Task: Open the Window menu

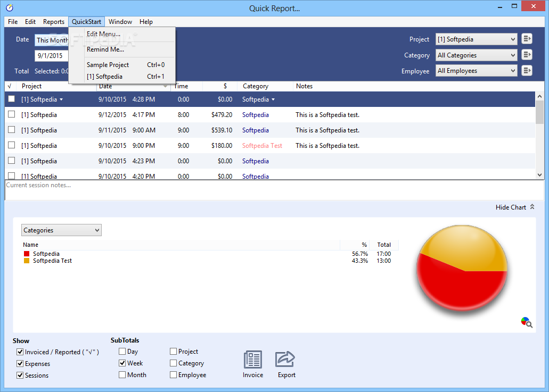Action: pyautogui.click(x=120, y=22)
